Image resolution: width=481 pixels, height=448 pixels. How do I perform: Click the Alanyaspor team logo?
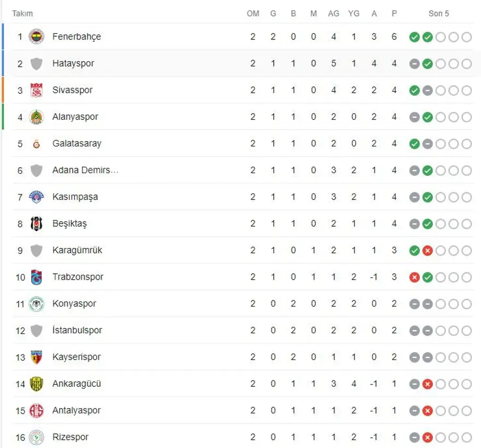click(x=36, y=117)
